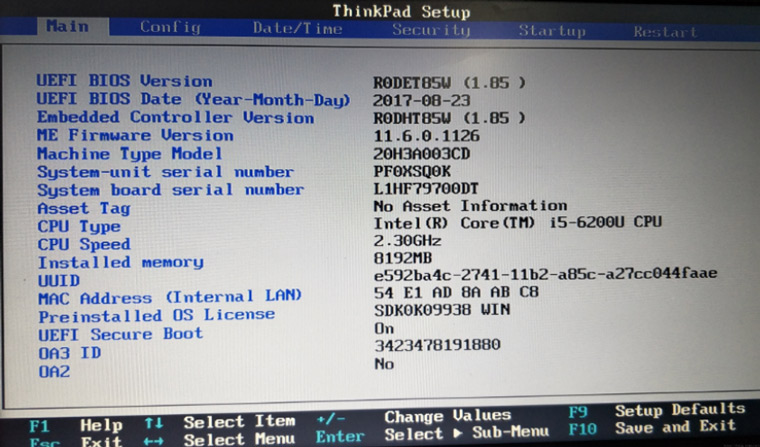Click the F1 Help hint
The image size is (760, 447).
[x=76, y=426]
